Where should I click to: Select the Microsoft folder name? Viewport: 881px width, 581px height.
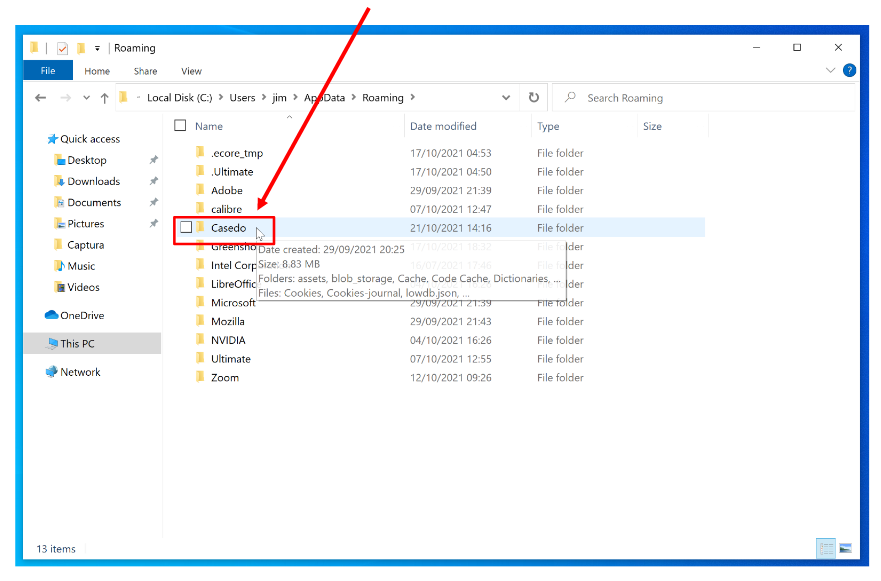(233, 303)
